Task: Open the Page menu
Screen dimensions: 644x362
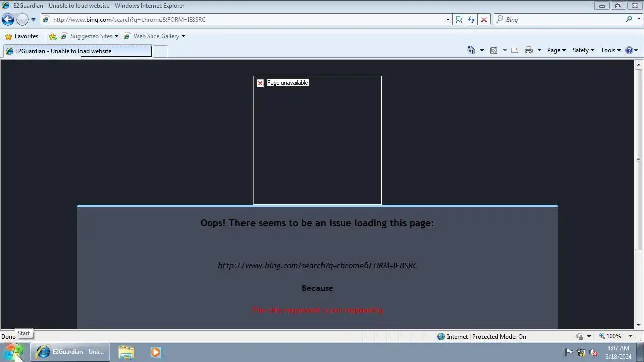Action: point(556,50)
